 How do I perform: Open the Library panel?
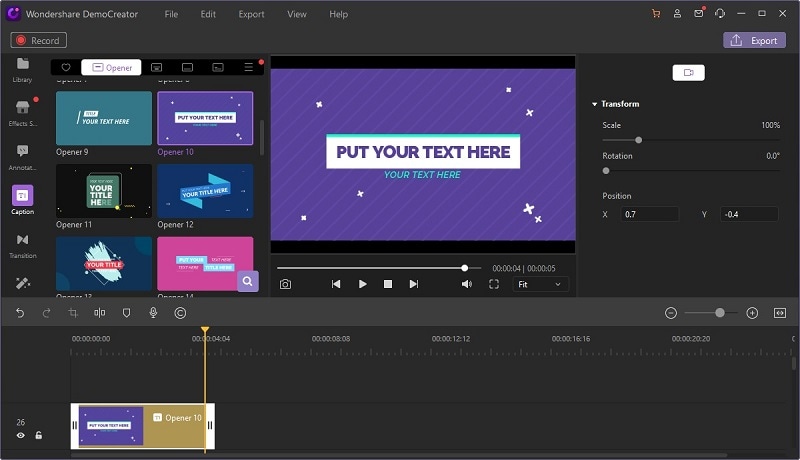pos(22,69)
